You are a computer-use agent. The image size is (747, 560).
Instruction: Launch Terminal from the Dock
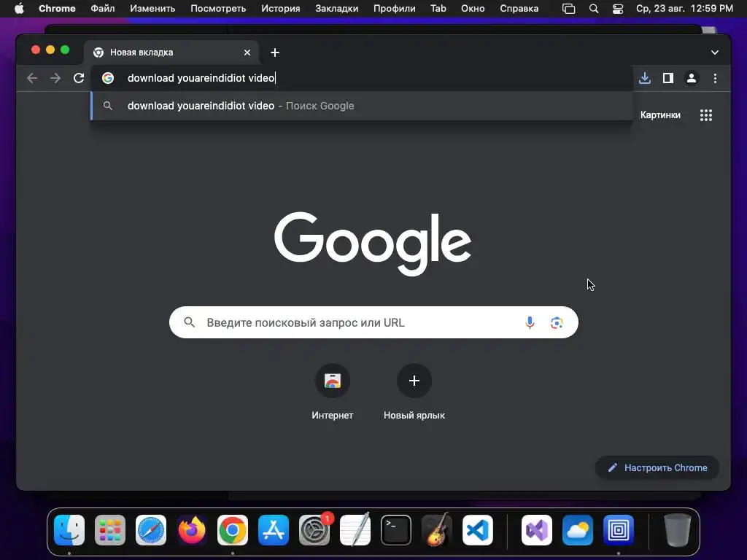tap(396, 530)
